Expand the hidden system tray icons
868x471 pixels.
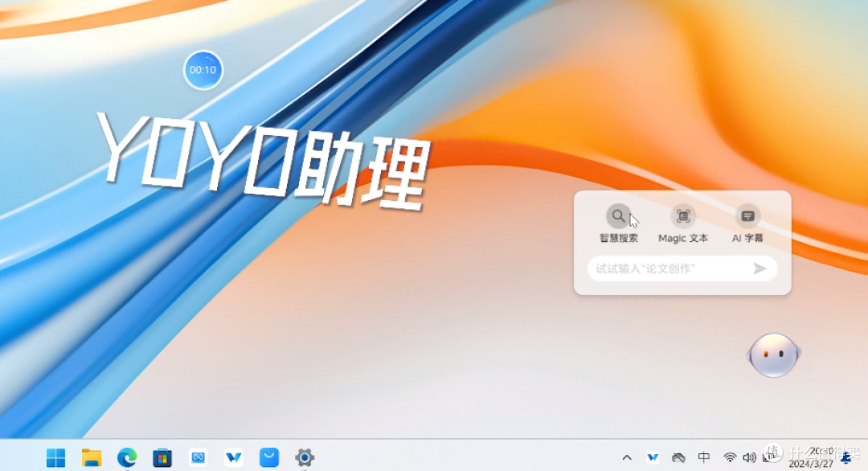tap(628, 457)
